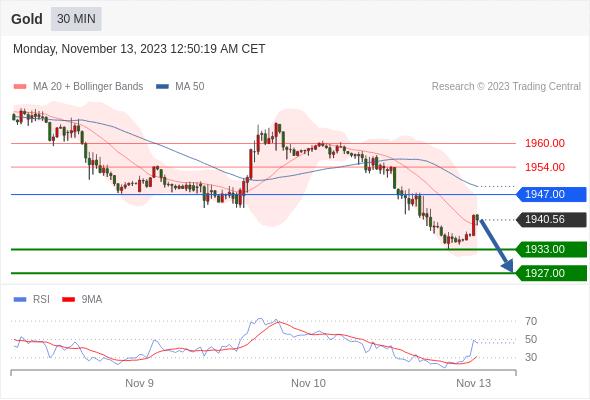
Task: Click the Research © 2023 Trading Central credit
Action: pyautogui.click(x=506, y=87)
